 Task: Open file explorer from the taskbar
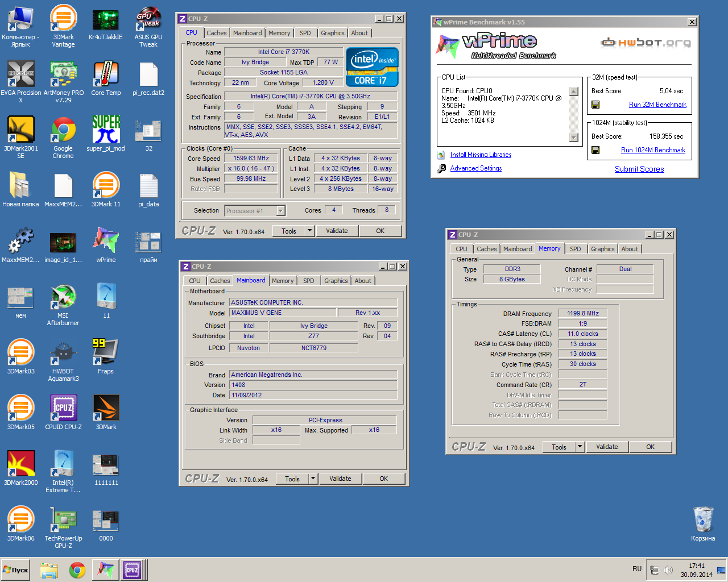[49, 570]
